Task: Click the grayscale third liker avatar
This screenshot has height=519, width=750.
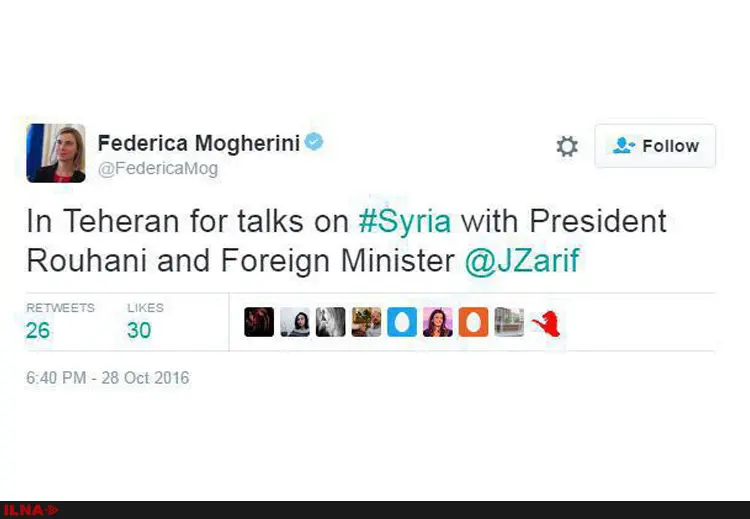Action: (x=331, y=322)
